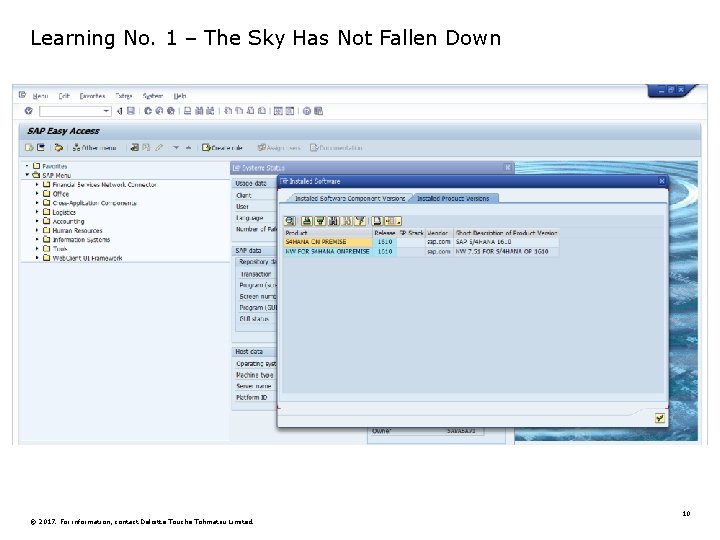Open the System menu

tap(152, 96)
